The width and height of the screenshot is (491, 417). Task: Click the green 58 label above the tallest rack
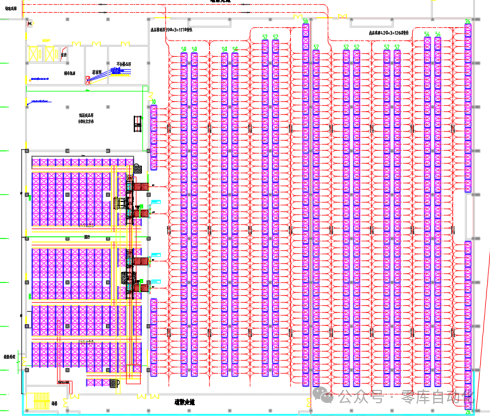point(305,21)
